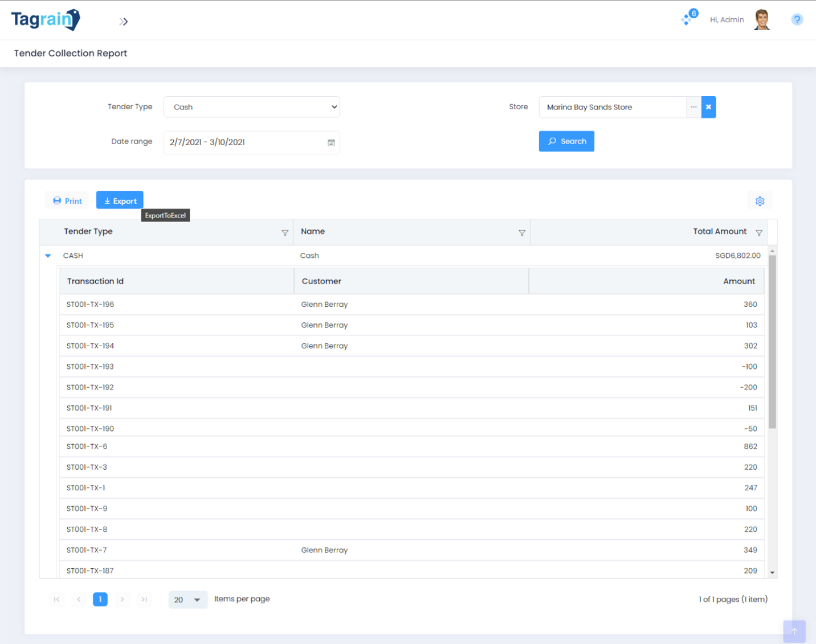
Task: Open the date range calendar icon
Action: tap(331, 142)
